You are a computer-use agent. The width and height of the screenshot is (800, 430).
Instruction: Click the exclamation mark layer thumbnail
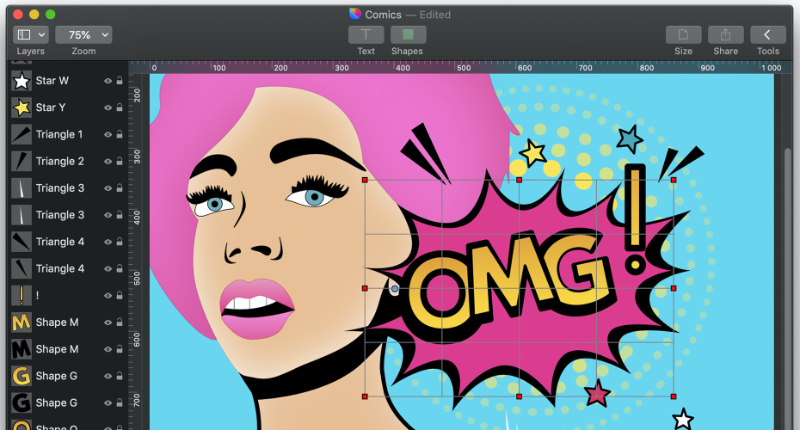coord(21,296)
